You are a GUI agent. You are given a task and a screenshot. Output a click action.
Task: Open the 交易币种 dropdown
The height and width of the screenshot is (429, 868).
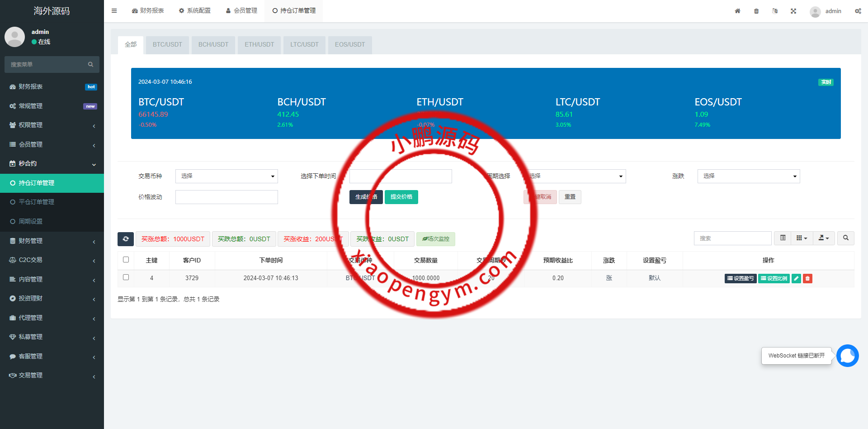point(226,176)
